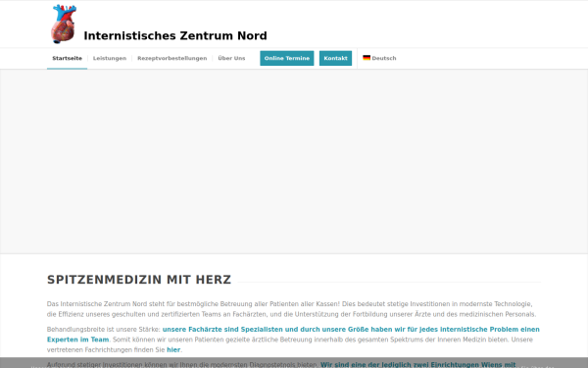
Task: Open the Deutsch language selector
Action: [379, 58]
